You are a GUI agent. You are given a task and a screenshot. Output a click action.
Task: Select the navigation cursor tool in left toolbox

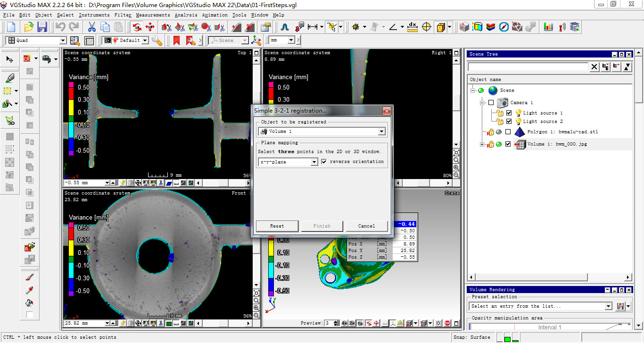[x=10, y=59]
